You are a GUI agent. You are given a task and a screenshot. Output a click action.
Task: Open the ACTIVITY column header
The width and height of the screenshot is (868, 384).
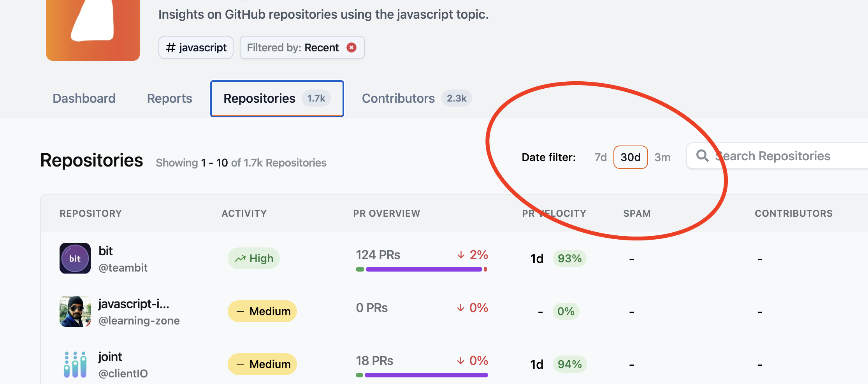244,213
